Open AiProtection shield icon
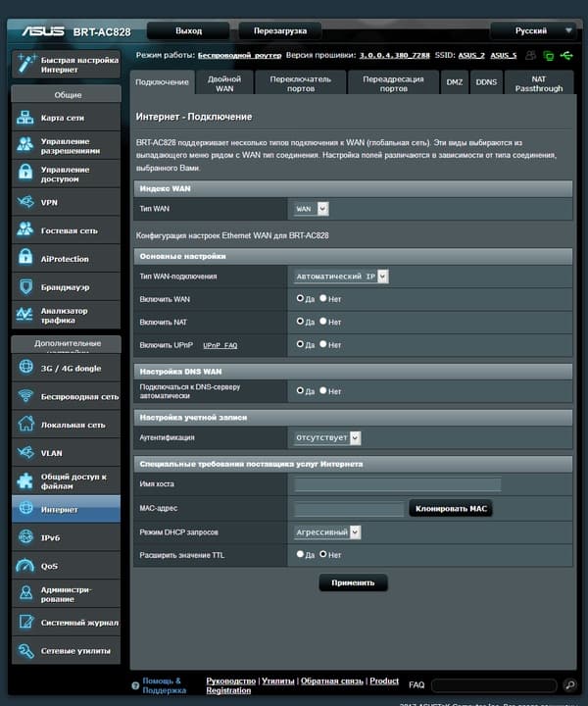Viewport: 588px width, 706px height. (25, 259)
